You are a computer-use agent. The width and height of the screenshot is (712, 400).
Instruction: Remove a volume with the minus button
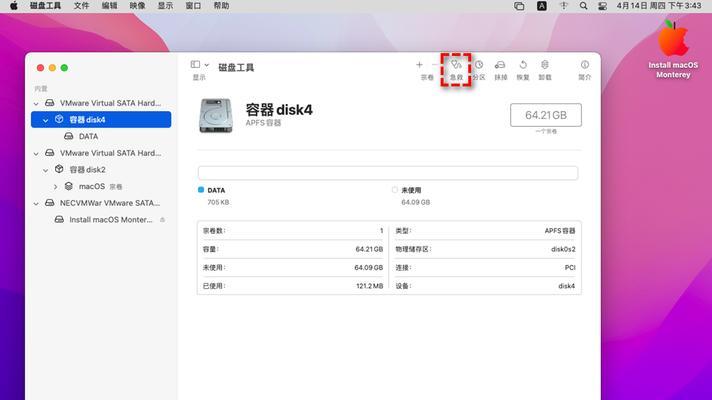coord(435,65)
